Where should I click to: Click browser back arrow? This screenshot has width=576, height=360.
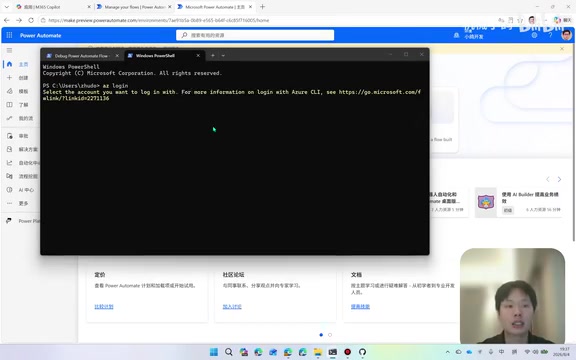(7, 20)
